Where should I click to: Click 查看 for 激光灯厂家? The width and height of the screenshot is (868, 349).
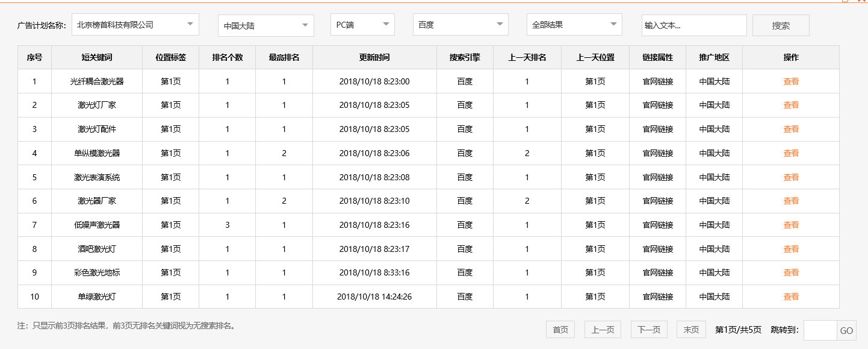(791, 105)
